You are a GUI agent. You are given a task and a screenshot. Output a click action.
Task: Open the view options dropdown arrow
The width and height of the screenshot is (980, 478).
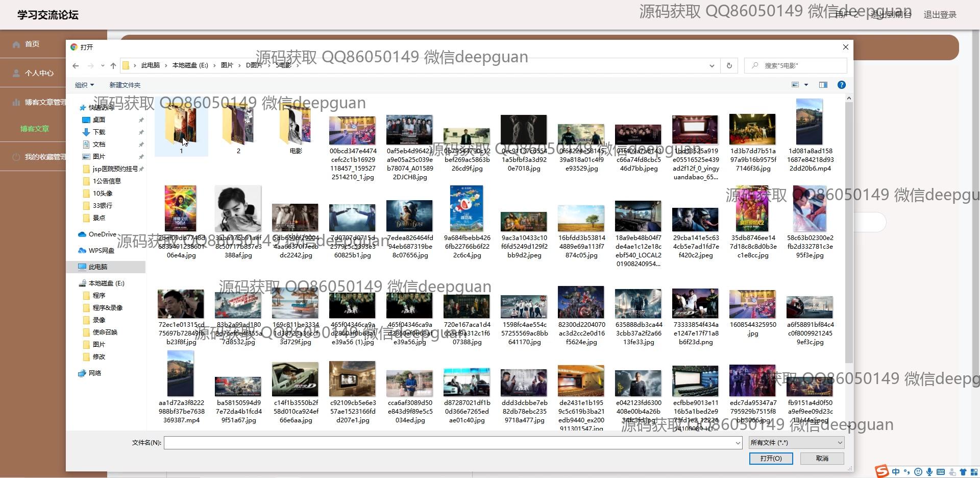(x=806, y=85)
